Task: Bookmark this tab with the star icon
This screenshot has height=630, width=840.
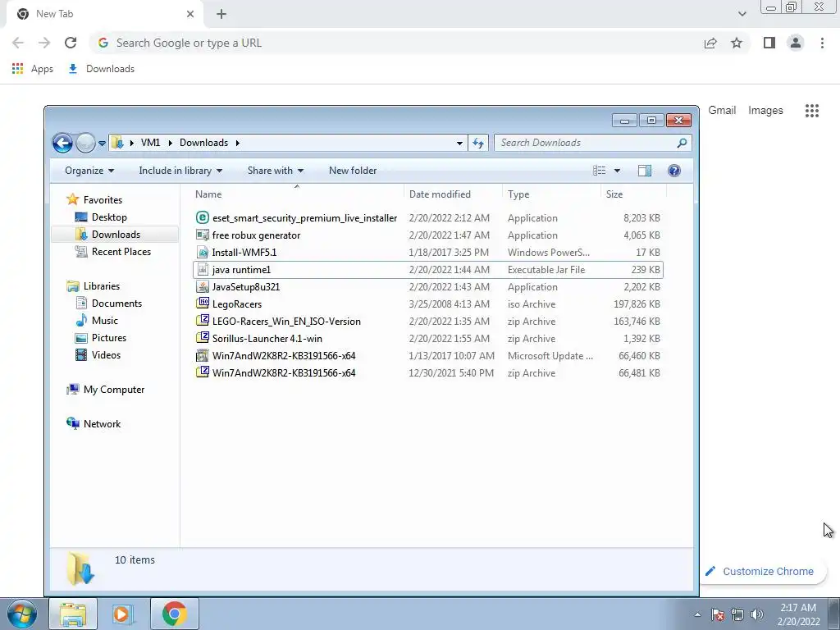Action: (x=737, y=43)
